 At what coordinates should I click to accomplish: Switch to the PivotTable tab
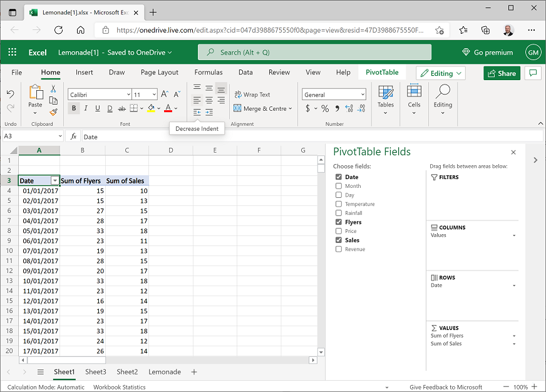click(382, 72)
